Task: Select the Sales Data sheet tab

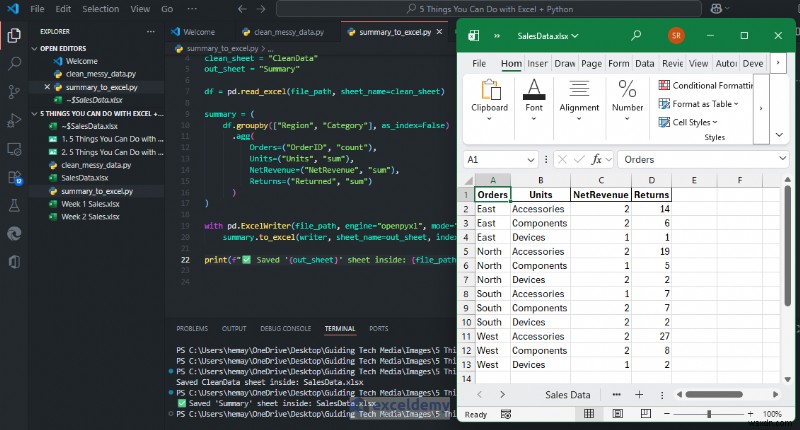Action: (567, 394)
